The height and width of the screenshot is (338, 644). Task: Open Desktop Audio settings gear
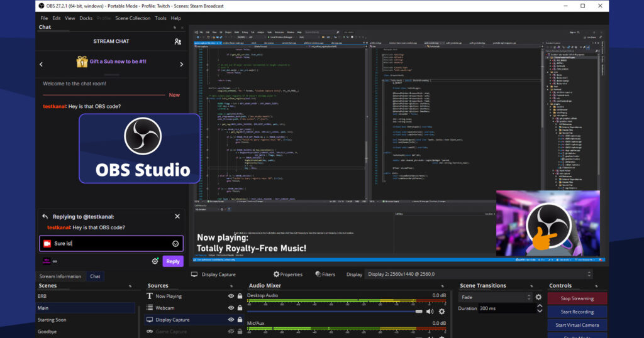[441, 311]
